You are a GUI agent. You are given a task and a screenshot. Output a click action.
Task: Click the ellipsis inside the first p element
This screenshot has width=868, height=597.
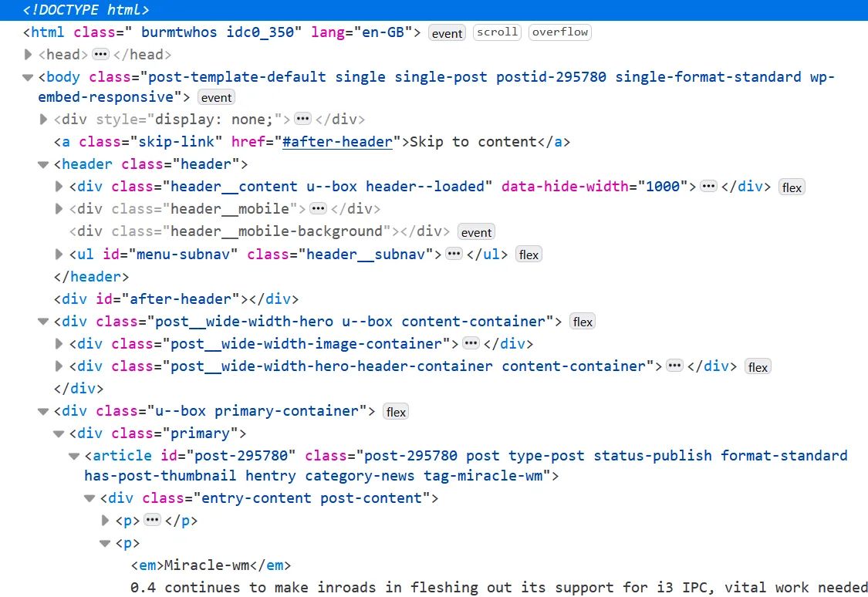tap(152, 520)
